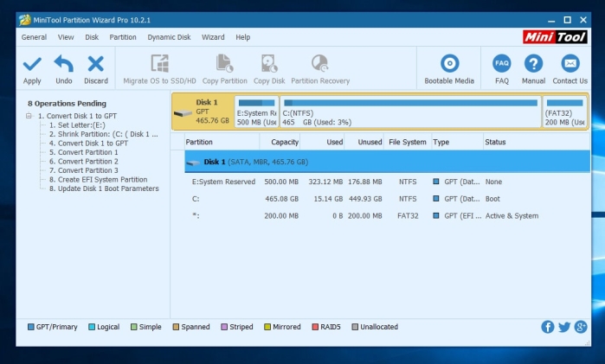605x364 pixels.
Task: Collapse the Convert Disk 1 to GPT tree node
Action: 29,116
